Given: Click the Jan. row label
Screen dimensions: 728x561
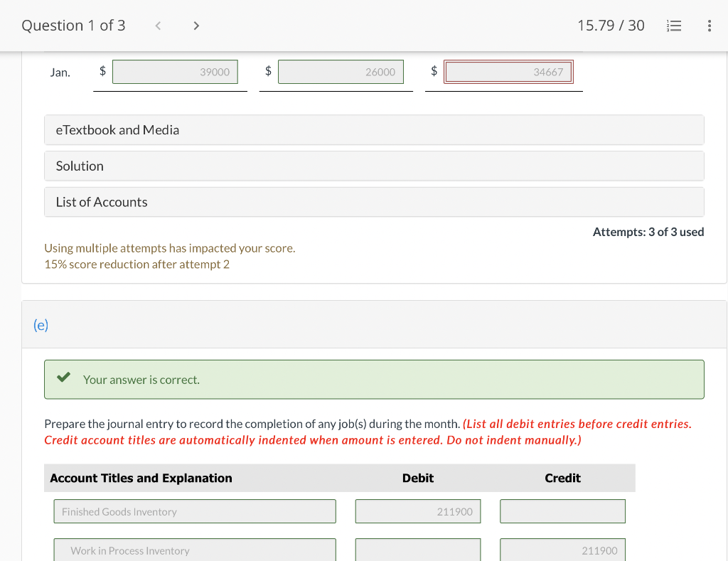Looking at the screenshot, I should [60, 73].
